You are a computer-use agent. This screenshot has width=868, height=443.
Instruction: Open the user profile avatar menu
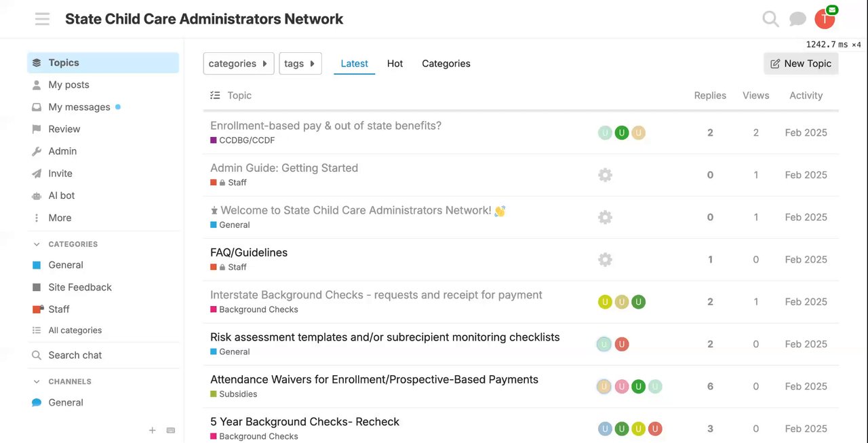(x=825, y=19)
